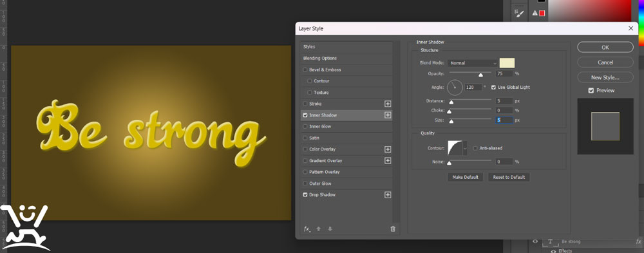Click the Distance slider handle
644x253 pixels.
[451, 102]
